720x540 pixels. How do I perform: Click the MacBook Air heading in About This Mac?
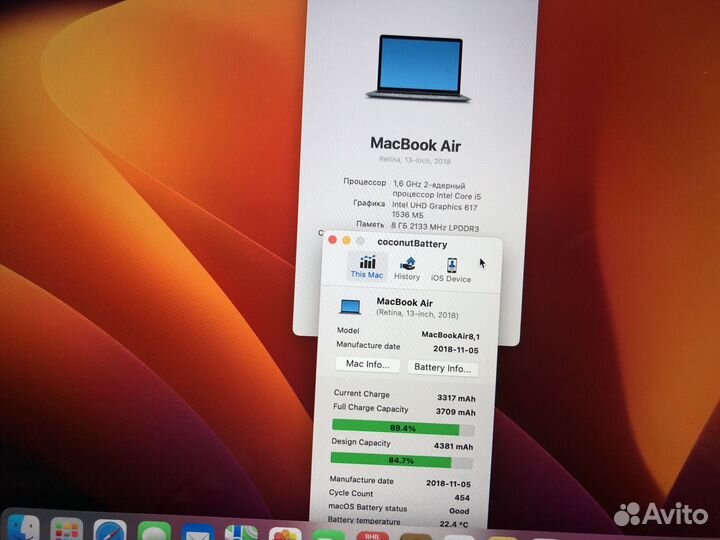point(416,144)
